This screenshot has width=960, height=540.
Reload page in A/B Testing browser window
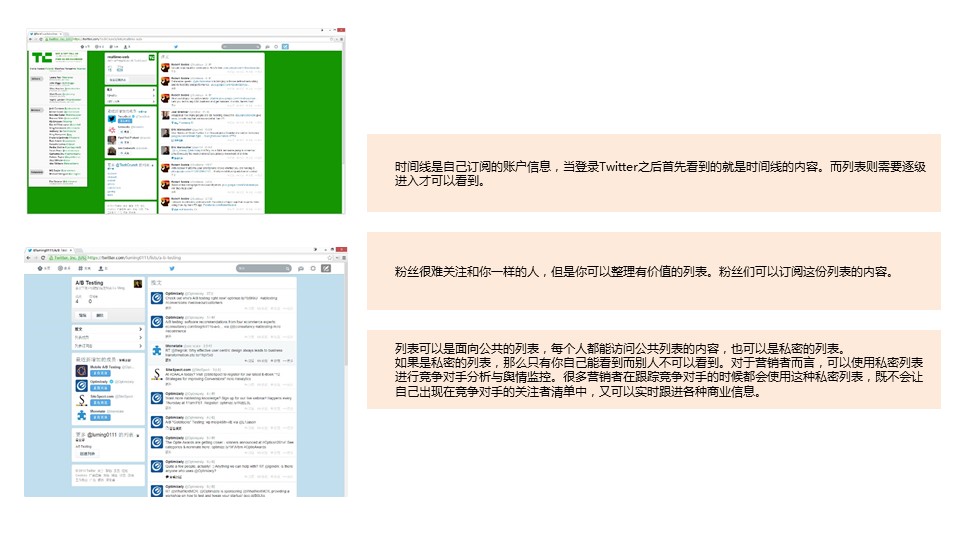43,258
